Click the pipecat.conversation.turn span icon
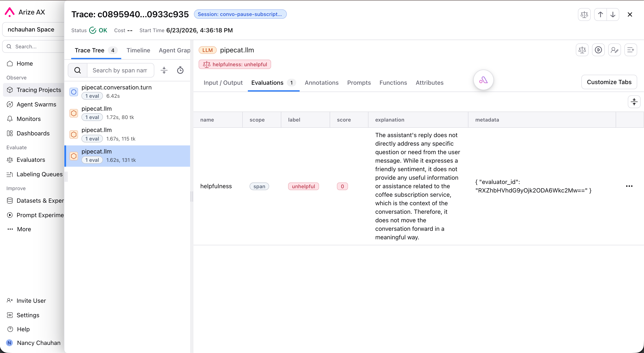The width and height of the screenshot is (644, 353). [74, 92]
